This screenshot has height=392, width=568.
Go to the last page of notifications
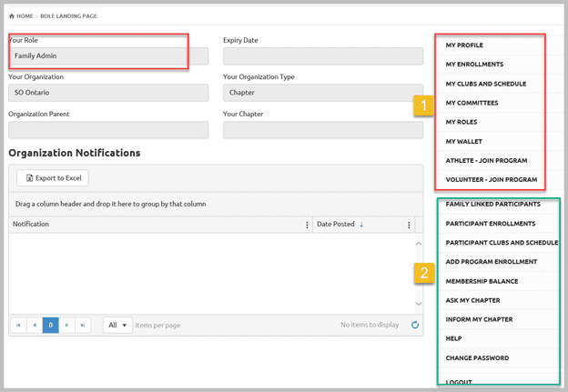83,325
